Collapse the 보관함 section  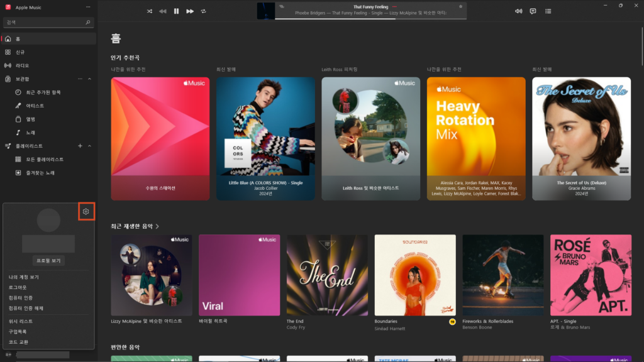pyautogui.click(x=89, y=79)
